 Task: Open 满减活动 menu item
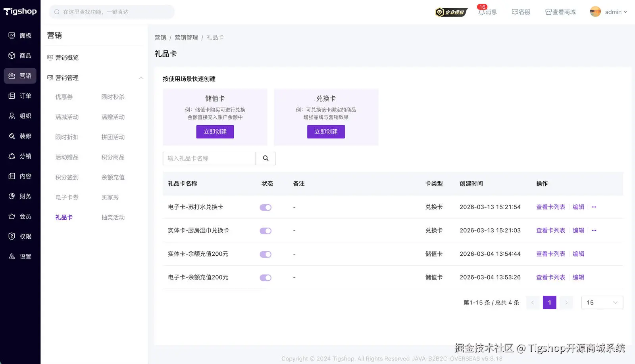[67, 117]
